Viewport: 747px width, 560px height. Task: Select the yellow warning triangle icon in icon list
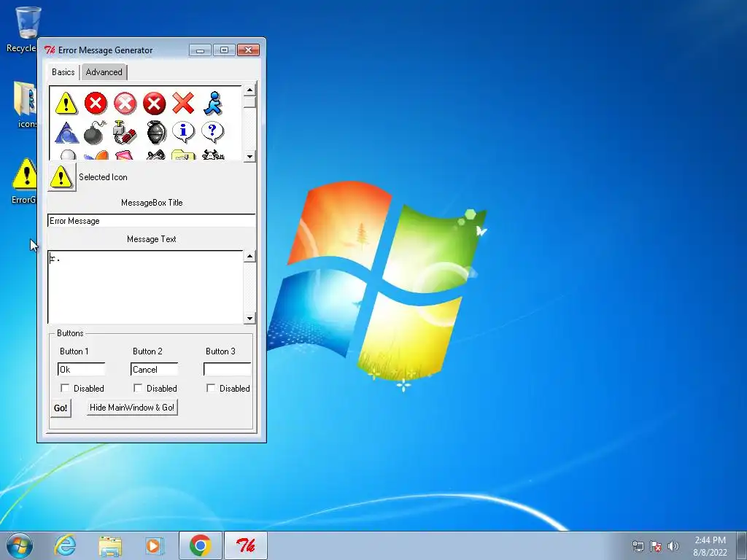[x=66, y=104]
